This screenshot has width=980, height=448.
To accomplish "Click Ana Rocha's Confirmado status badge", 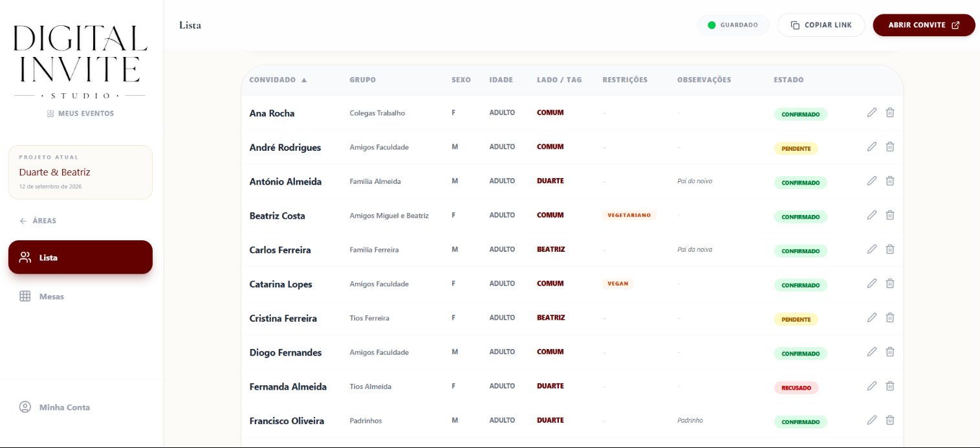I will (800, 115).
